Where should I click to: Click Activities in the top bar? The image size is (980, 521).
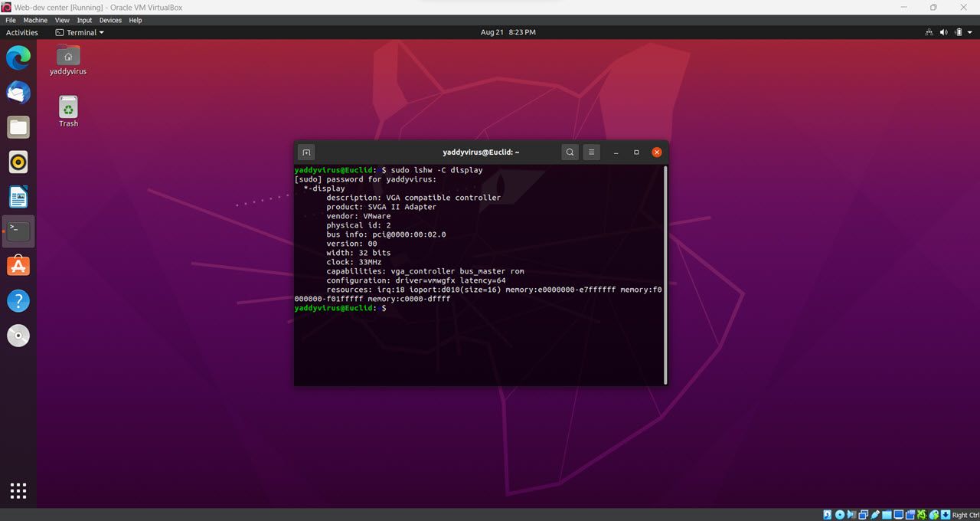click(21, 32)
